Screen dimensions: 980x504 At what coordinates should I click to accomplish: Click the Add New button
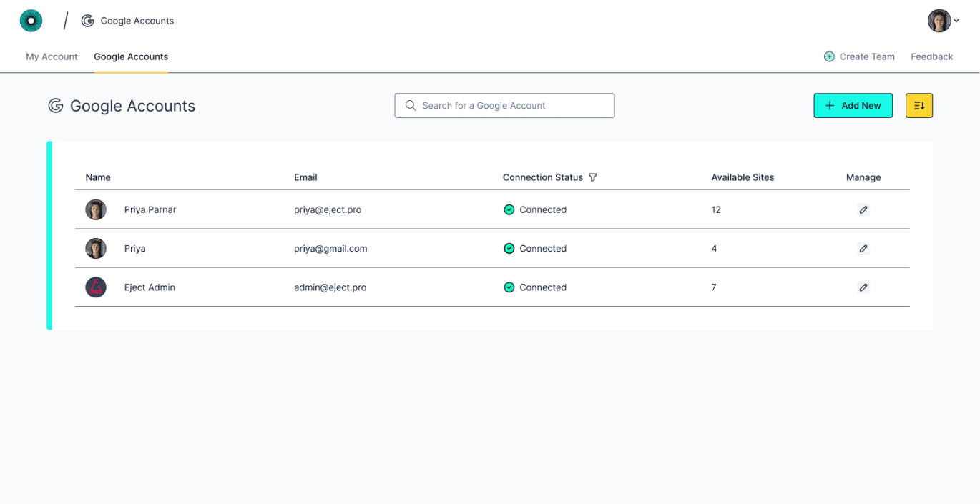pyautogui.click(x=853, y=105)
